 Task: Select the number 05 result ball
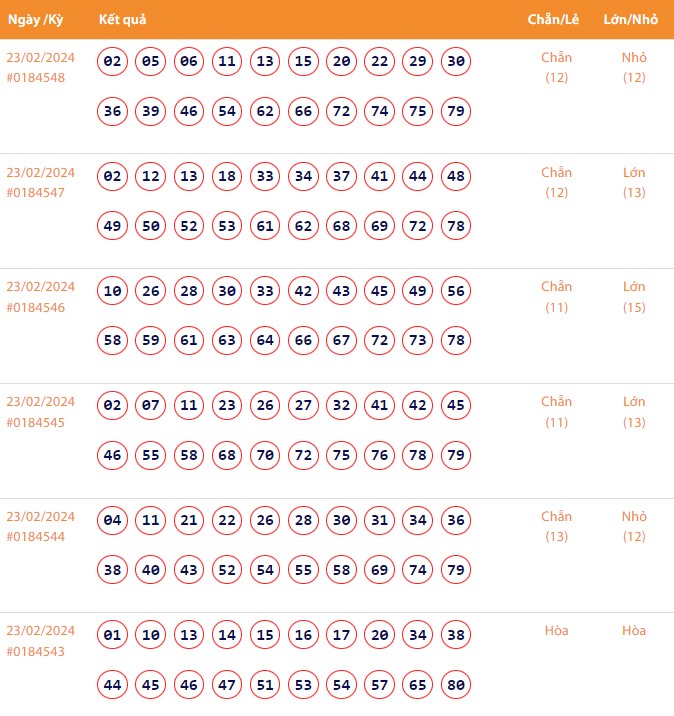(x=151, y=62)
